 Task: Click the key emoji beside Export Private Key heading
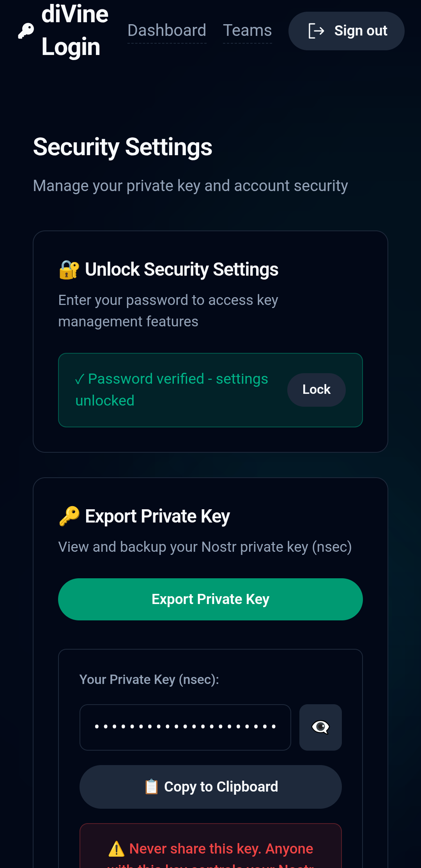point(69,516)
